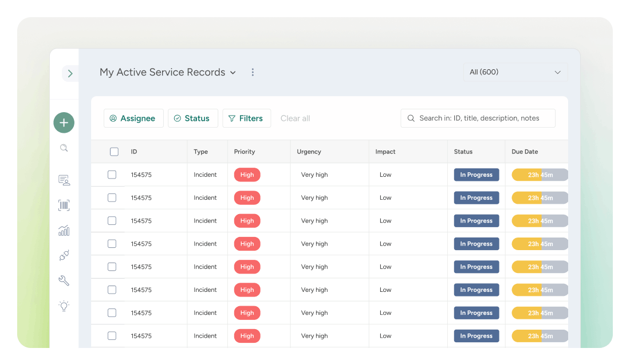Click the Filters button

pos(246,118)
